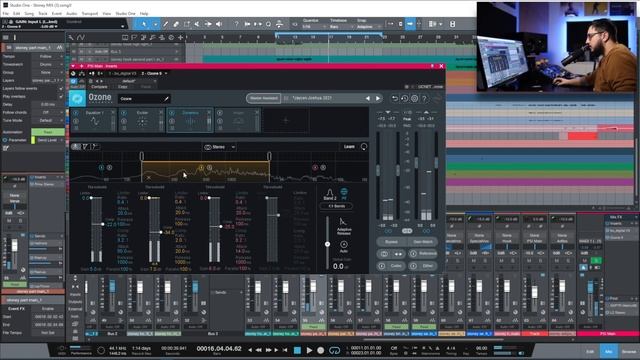Toggle Ozone Bypass button
The image size is (640, 360).
pos(391,242)
